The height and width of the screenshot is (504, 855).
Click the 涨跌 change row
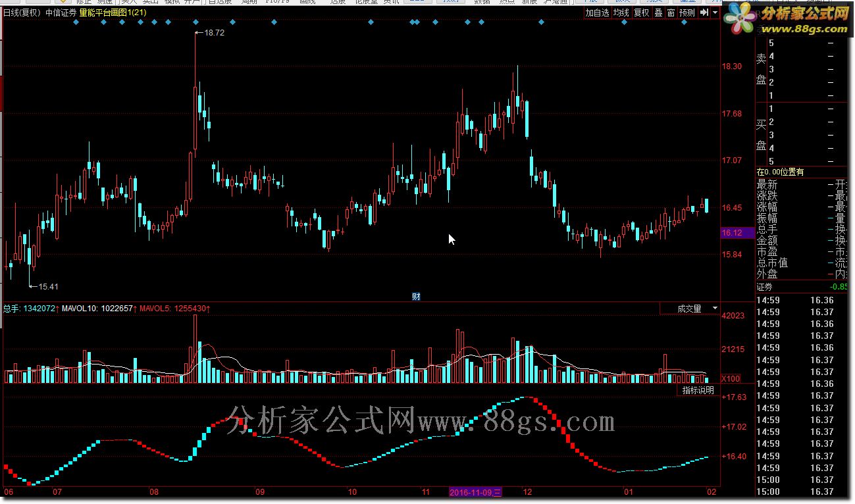pyautogui.click(x=802, y=196)
